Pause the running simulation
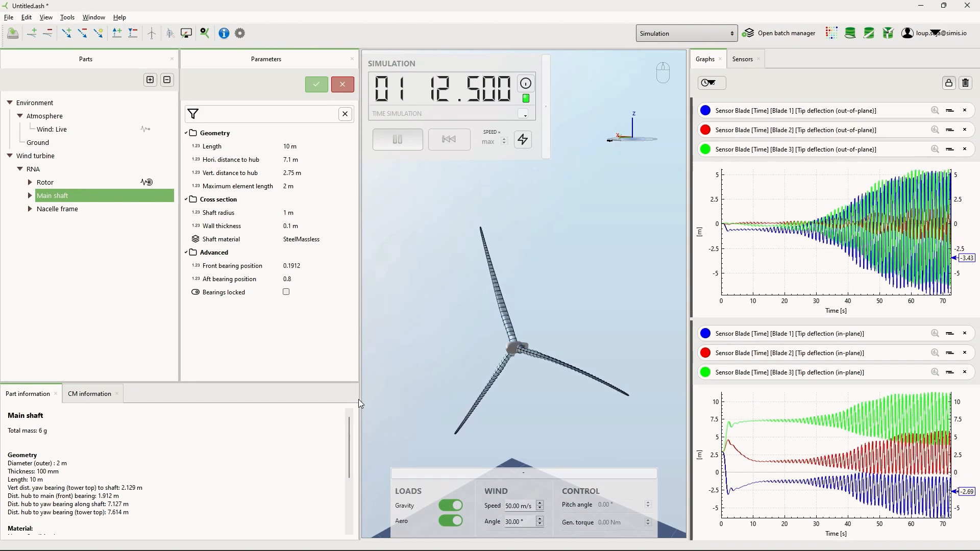The width and height of the screenshot is (980, 551). coord(398,139)
